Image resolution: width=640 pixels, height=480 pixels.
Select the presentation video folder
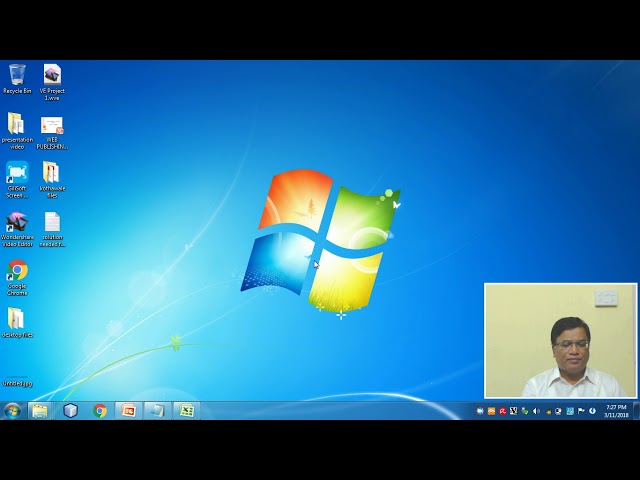pyautogui.click(x=17, y=131)
